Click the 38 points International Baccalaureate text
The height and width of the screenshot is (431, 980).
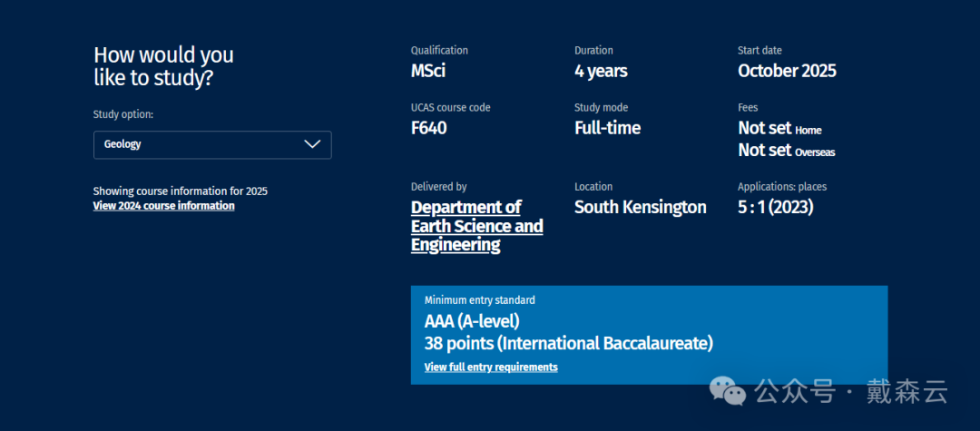click(x=568, y=344)
